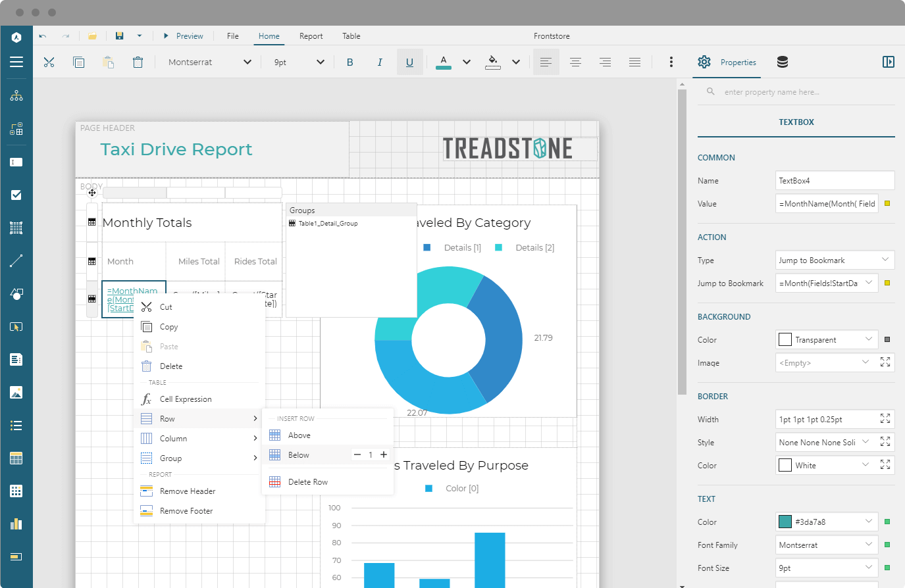Apply center alignment to the text
This screenshot has height=588, width=905.
pyautogui.click(x=575, y=61)
